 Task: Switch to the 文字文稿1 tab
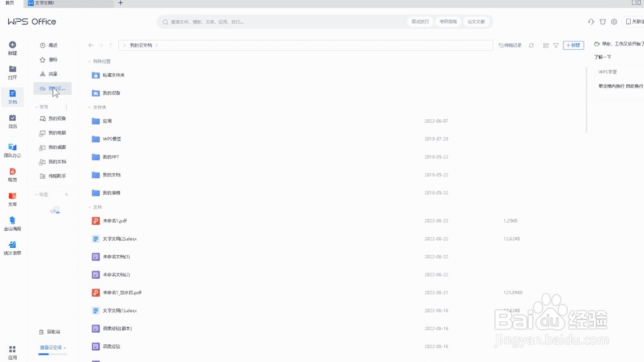tap(68, 3)
